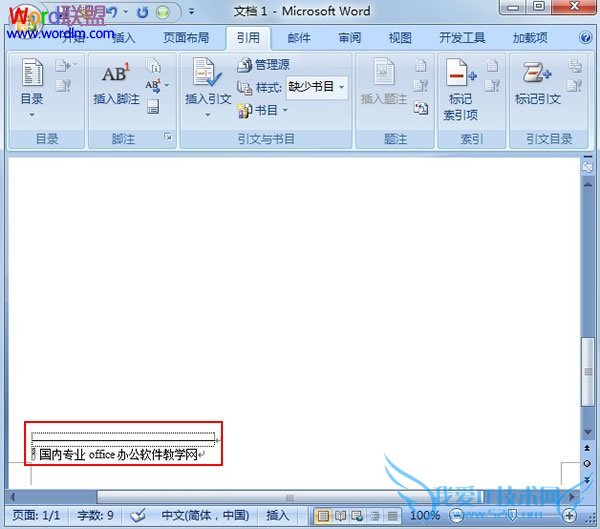
Task: Switch to Print Layout view
Action: 323,516
